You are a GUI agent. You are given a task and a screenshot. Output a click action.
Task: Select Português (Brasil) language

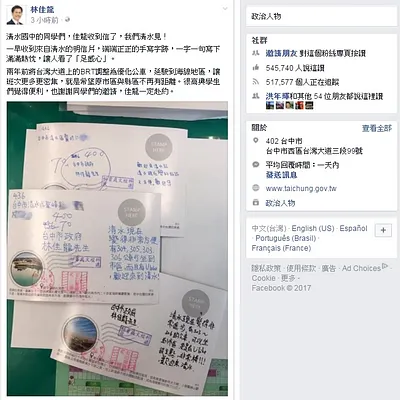pos(286,238)
